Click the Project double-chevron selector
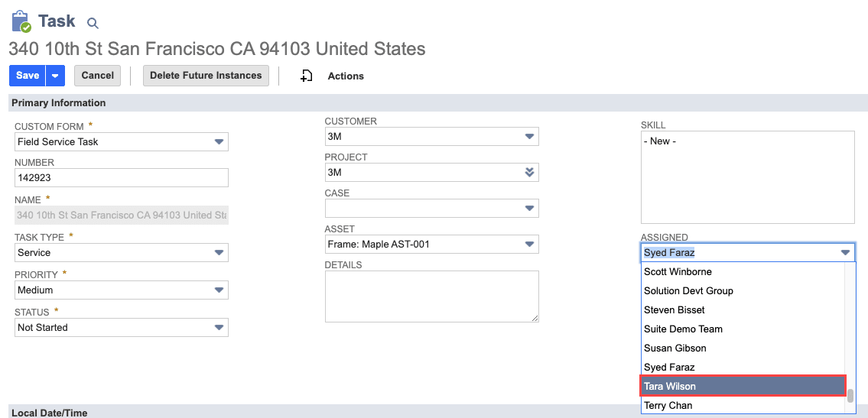 (x=529, y=172)
